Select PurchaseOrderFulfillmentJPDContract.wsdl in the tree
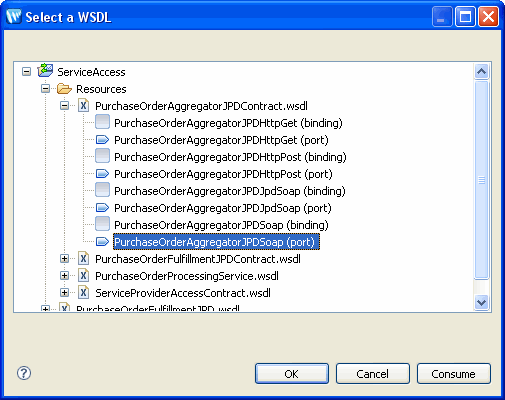 click(198, 259)
